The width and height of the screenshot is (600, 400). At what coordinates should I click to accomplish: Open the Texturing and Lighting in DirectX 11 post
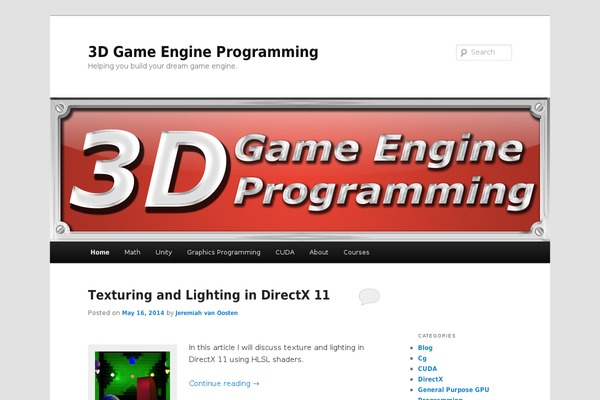pyautogui.click(x=209, y=295)
